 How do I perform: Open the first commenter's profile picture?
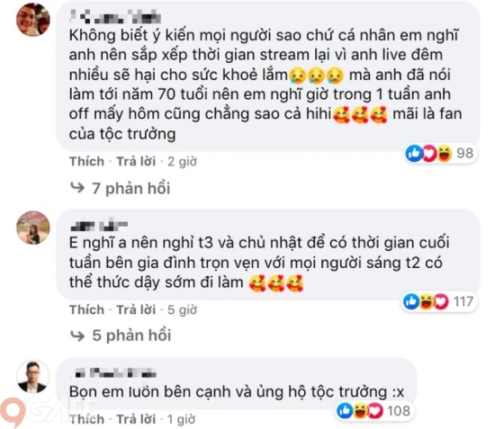point(33,19)
